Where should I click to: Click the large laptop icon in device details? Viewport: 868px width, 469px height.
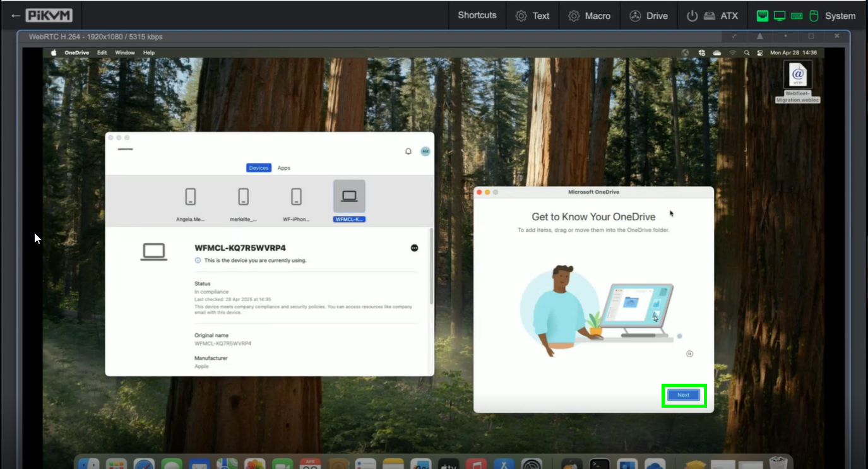tap(153, 252)
